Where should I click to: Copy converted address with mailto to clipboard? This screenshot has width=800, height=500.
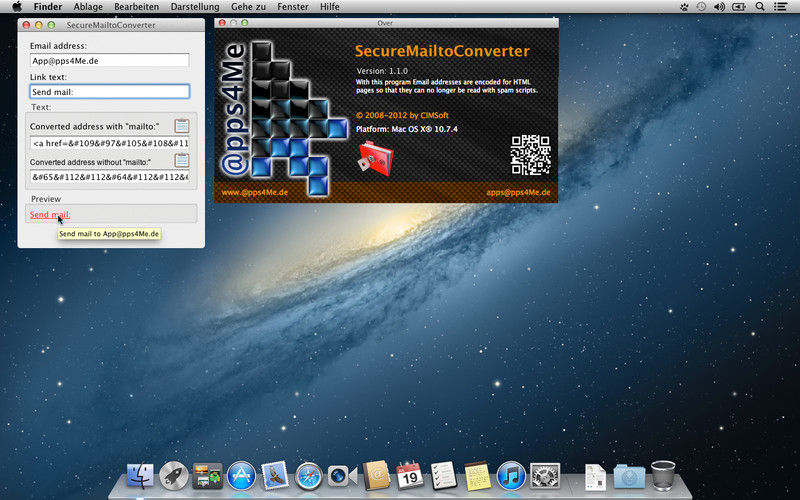click(182, 126)
